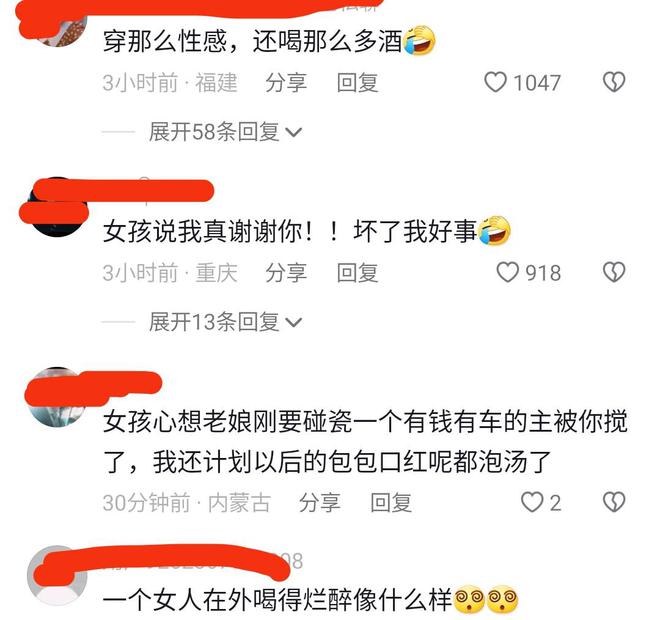Dislike the Fujian comment via broken heart
The height and width of the screenshot is (620, 660).
tap(614, 82)
